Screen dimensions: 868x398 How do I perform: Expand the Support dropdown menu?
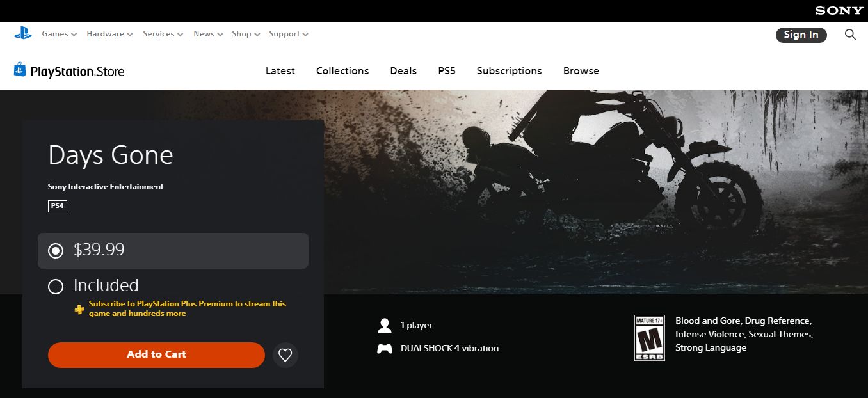coord(289,34)
